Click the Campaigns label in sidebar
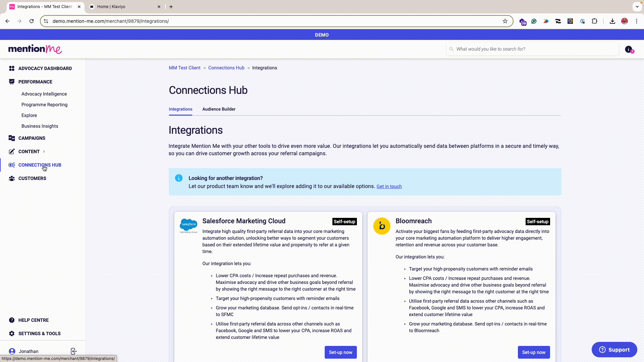This screenshot has width=644, height=362. pos(32,138)
